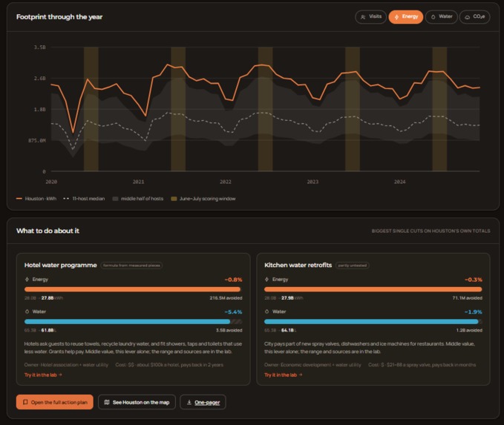Toggle 'Houston · kWh' legend entry

click(36, 199)
